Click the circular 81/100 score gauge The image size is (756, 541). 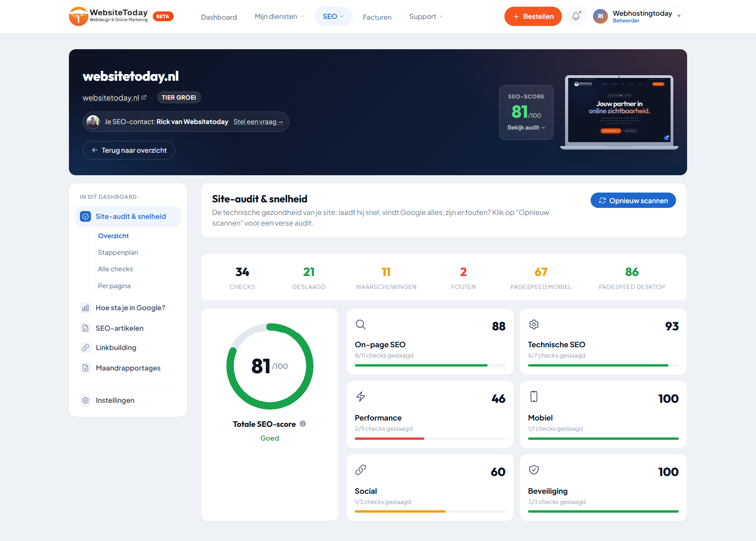(x=270, y=366)
